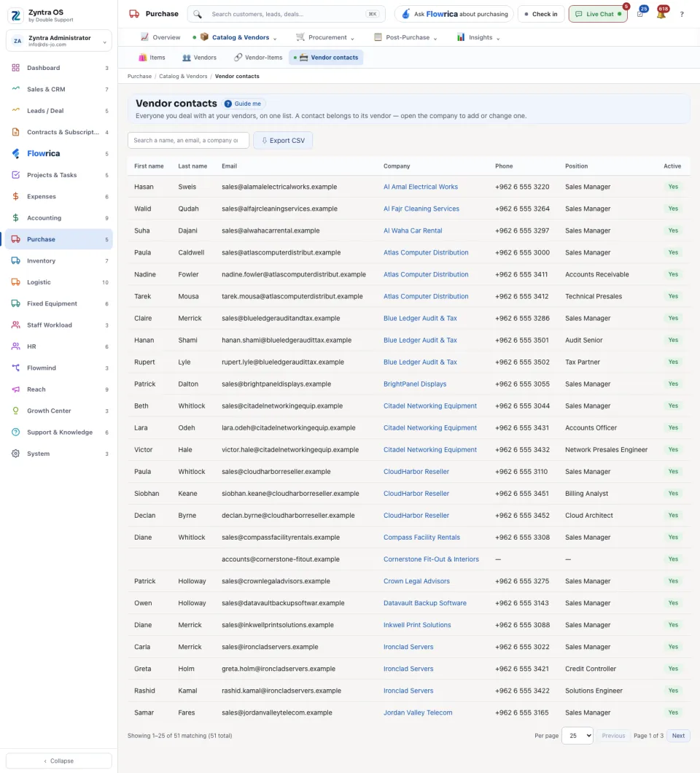This screenshot has width=700, height=773.
Task: Expand the Insights menu
Action: click(478, 37)
